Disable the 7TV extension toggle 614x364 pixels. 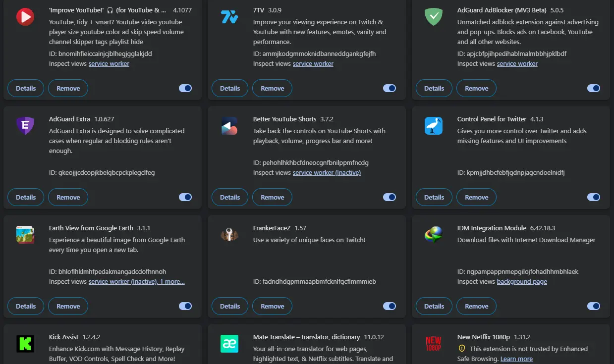click(390, 88)
